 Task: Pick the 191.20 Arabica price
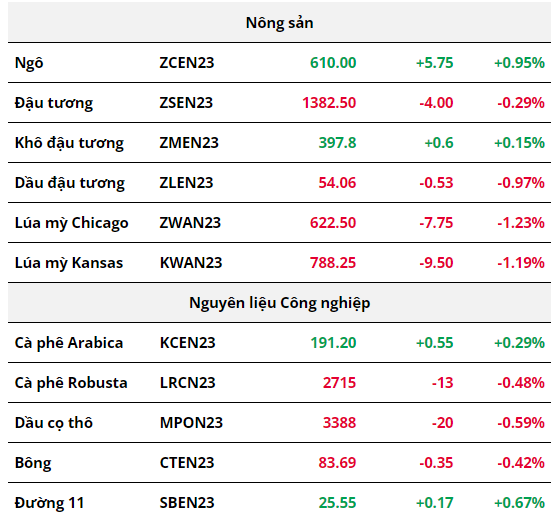tap(333, 343)
